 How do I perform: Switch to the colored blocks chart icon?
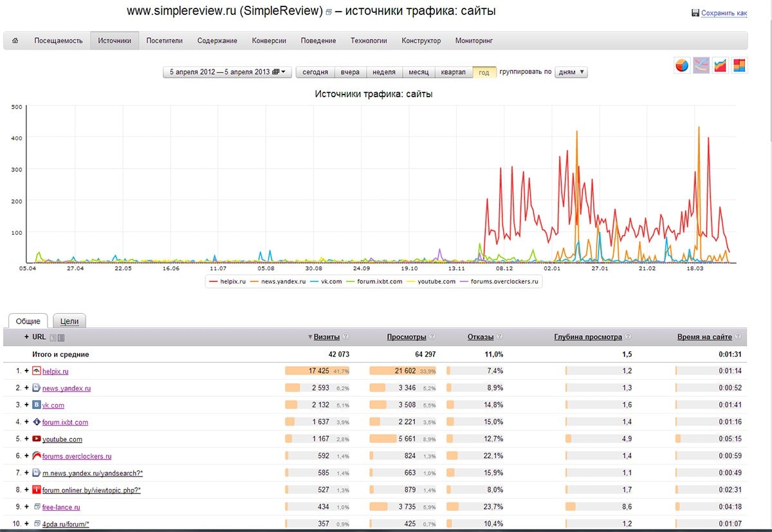tap(739, 65)
